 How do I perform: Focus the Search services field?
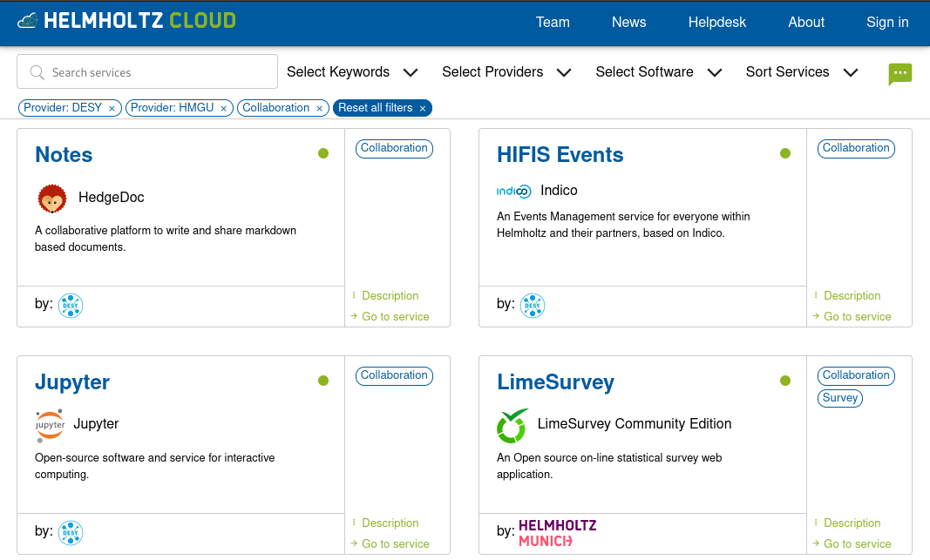[x=147, y=71]
